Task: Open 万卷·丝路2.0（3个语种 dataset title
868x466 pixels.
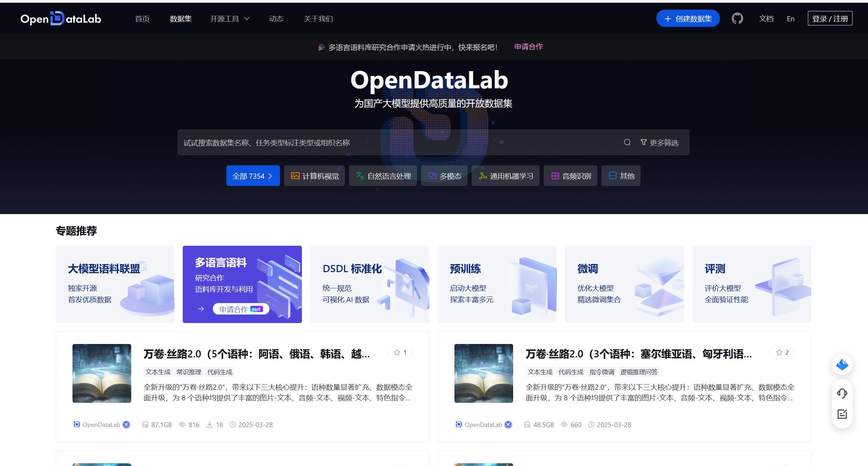Action: 639,354
